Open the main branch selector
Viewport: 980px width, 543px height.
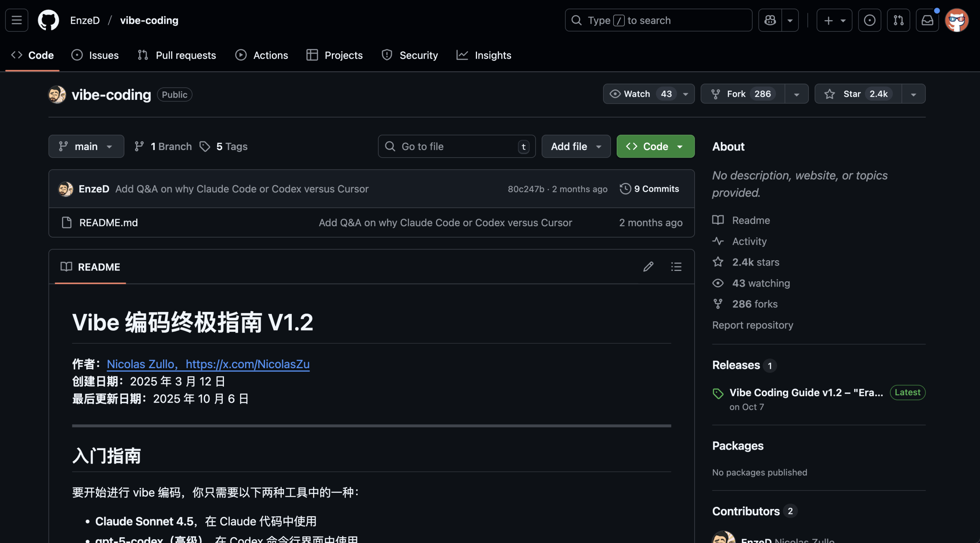point(86,146)
